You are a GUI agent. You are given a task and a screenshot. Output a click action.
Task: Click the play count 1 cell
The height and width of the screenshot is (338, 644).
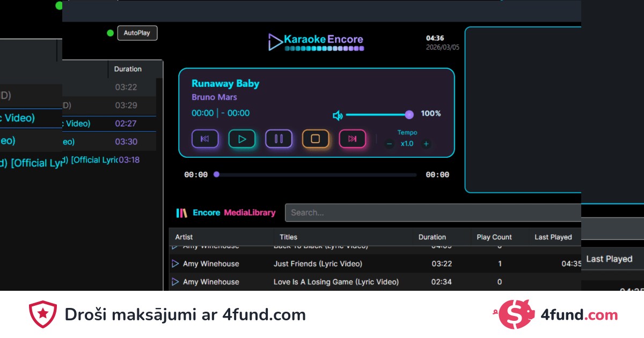[500, 263]
